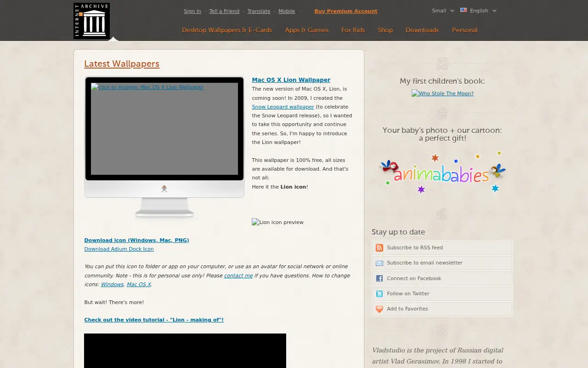Open Desktop Wallpapers & E-Cards menu
Image resolution: width=588 pixels, height=368 pixels.
227,30
